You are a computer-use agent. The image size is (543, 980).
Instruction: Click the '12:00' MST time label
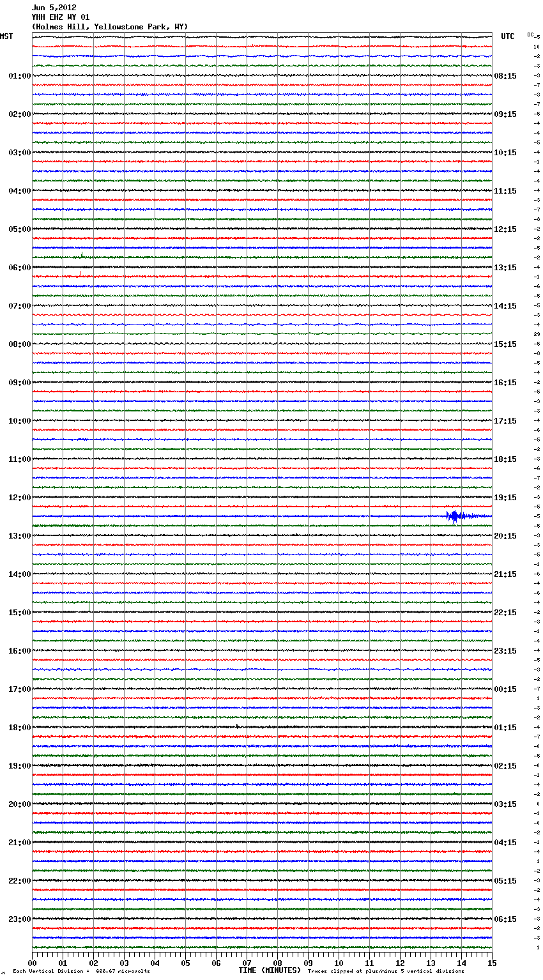[20, 497]
